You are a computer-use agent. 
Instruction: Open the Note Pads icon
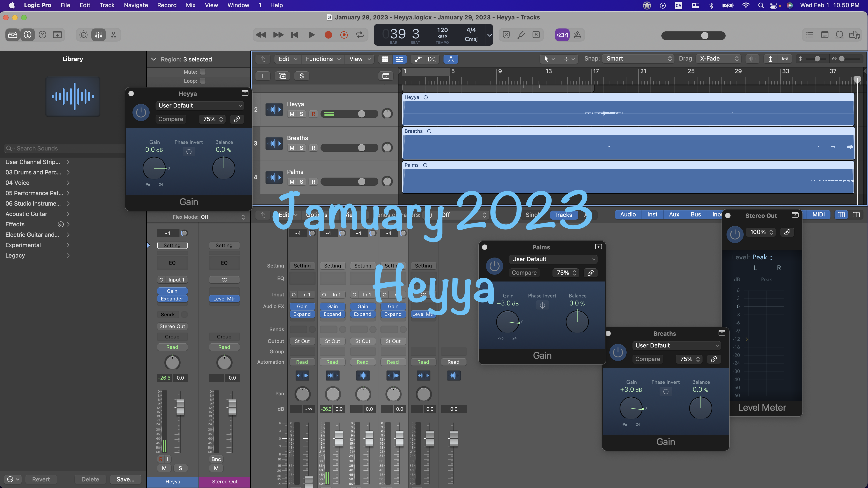click(825, 35)
